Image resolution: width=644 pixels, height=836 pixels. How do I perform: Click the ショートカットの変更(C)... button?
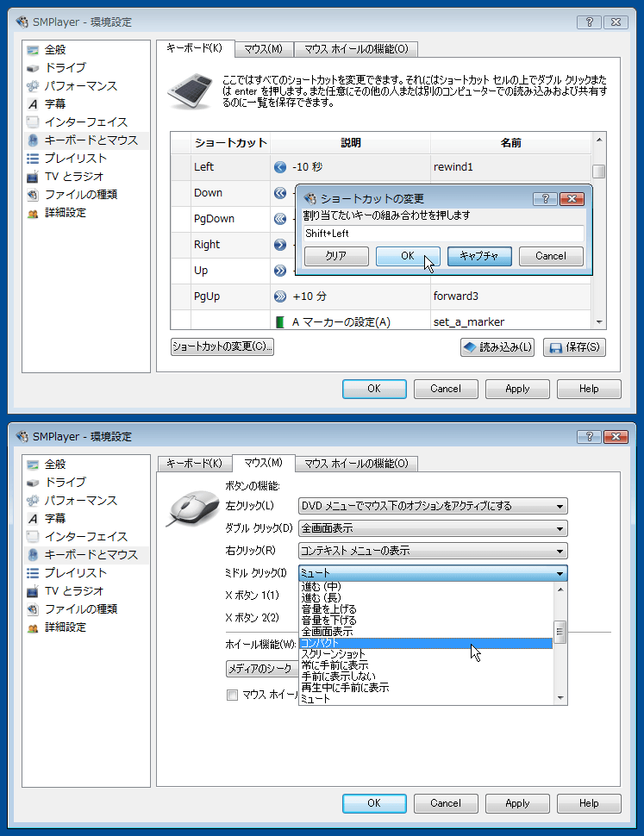222,346
